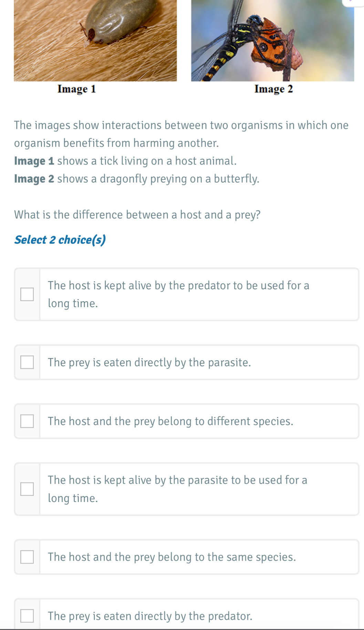Image resolution: width=364 pixels, height=630 pixels.
Task: Check the box for host kept alive by parasite
Action: (x=27, y=489)
